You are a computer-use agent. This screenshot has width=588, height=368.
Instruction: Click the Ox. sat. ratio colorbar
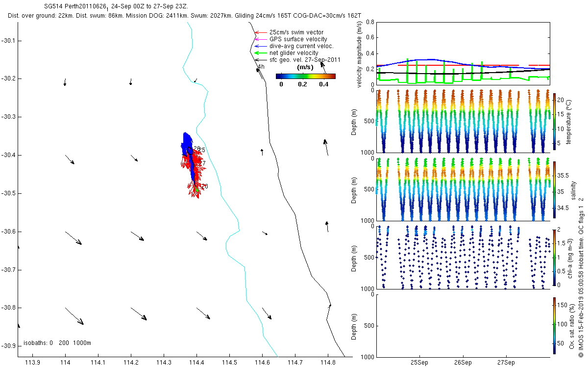click(554, 326)
